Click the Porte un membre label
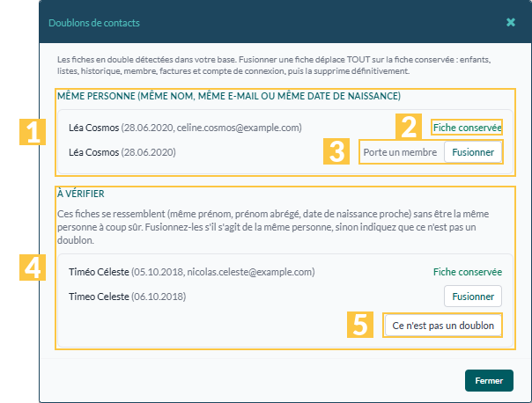 (x=400, y=152)
